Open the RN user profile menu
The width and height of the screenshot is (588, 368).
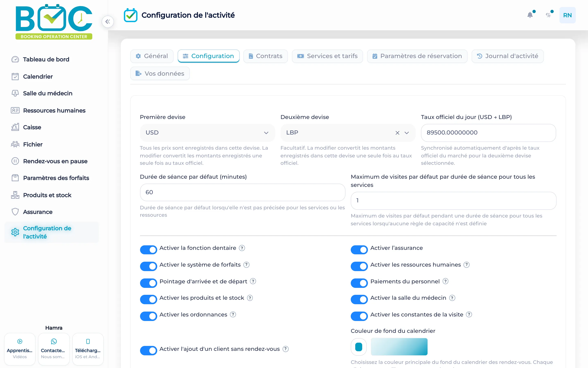tap(567, 15)
